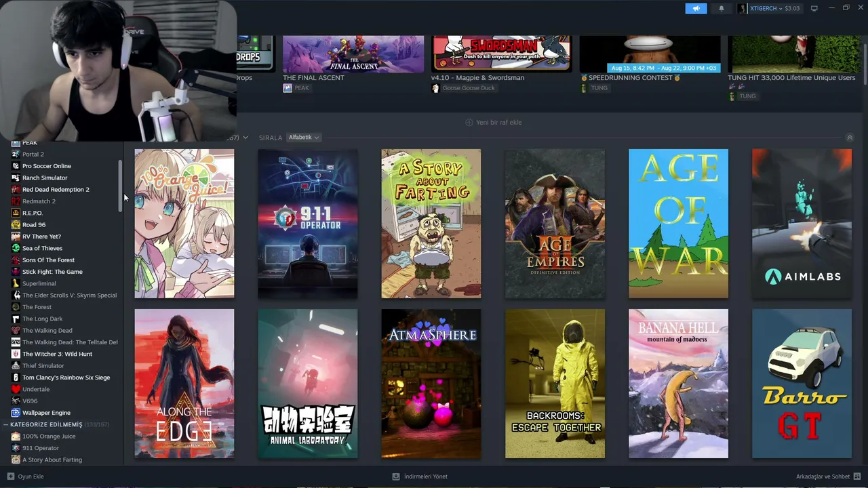This screenshot has height=488, width=868.
Task: Click the Rainbow Six Siege icon
Action: click(x=16, y=378)
